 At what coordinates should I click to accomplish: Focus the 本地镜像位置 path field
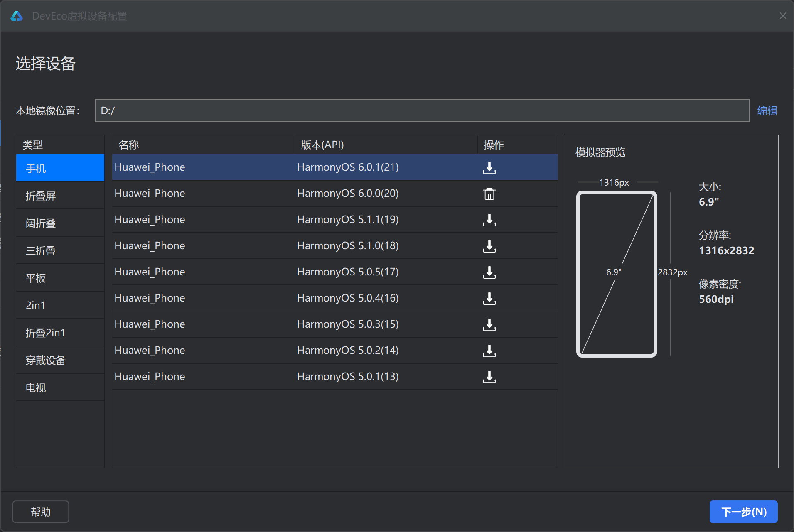click(x=422, y=110)
